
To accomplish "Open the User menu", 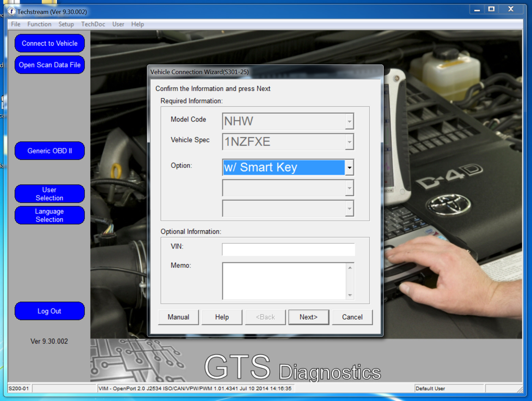I will (x=118, y=24).
